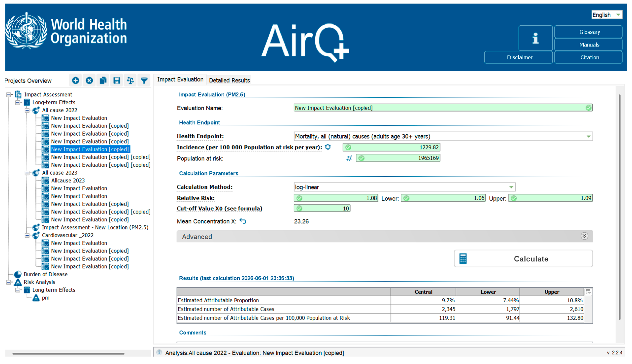
Task: Click the balance scale compare icon
Action: pos(130,81)
